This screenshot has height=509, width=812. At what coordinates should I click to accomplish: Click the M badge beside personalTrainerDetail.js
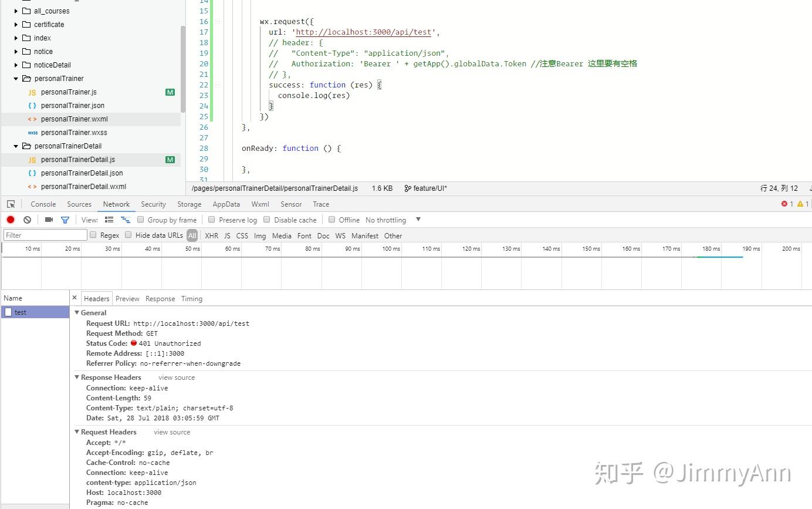click(x=170, y=160)
